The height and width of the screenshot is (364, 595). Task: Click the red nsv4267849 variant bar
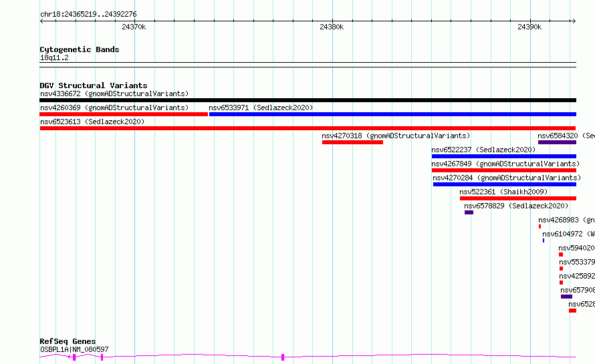point(504,170)
